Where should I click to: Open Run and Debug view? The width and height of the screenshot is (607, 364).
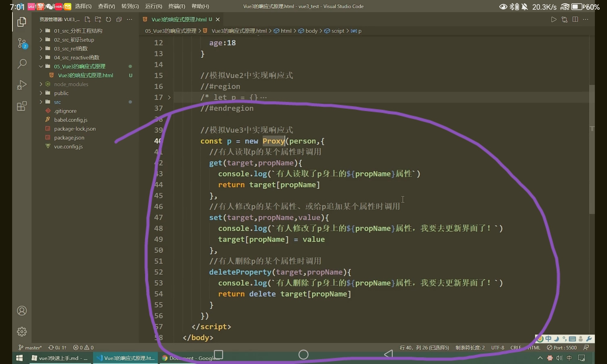tap(22, 85)
